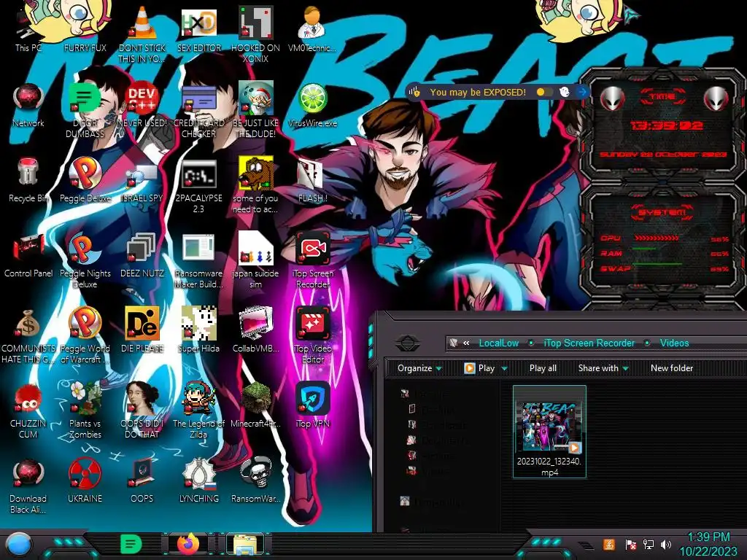This screenshot has height=560, width=747.
Task: Click the Java update tray icon
Action: click(608, 544)
